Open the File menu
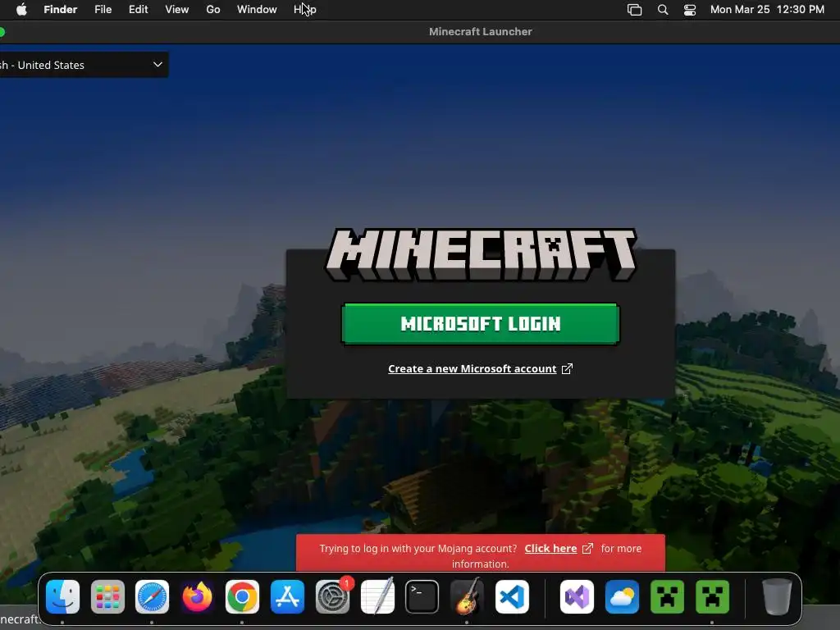Viewport: 840px width, 630px height. (x=103, y=9)
